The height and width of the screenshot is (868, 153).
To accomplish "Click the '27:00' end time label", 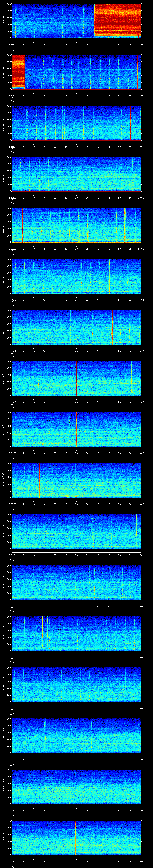I will click(x=141, y=555).
